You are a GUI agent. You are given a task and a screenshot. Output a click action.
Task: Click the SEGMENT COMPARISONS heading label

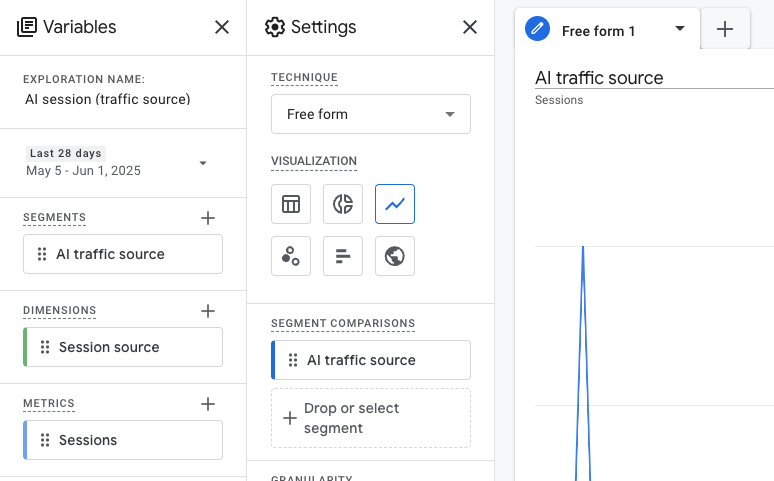[343, 323]
